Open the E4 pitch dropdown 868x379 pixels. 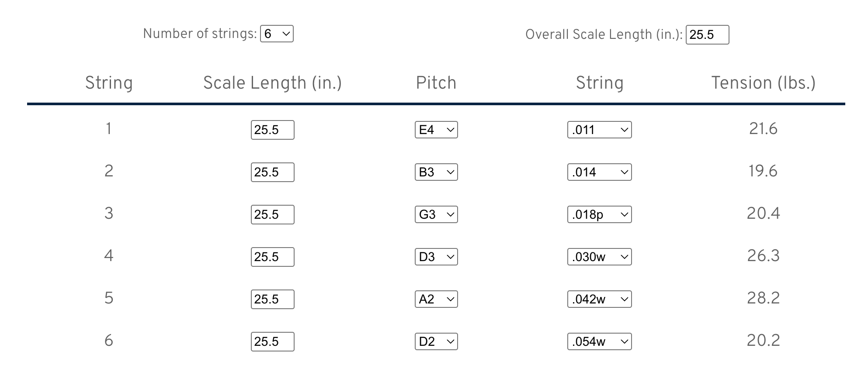436,130
